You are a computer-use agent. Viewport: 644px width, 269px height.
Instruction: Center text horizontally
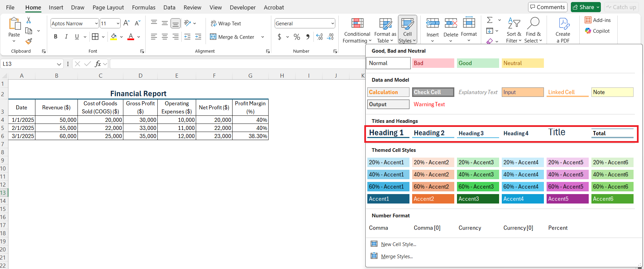tap(165, 37)
